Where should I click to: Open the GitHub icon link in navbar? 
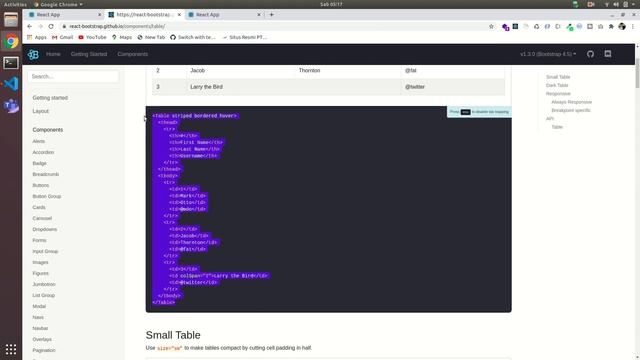coord(590,54)
